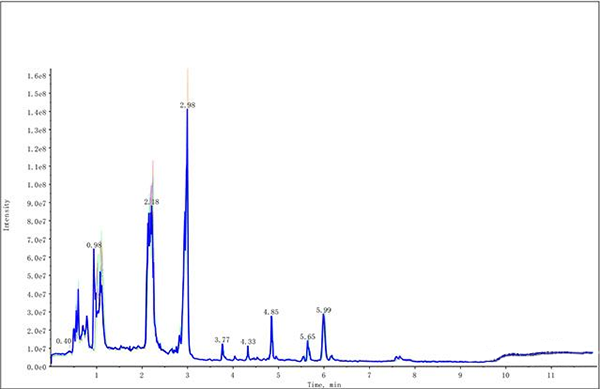600x389 pixels.
Task: Select the x-axis tick labeled 9
Action: pyautogui.click(x=460, y=376)
